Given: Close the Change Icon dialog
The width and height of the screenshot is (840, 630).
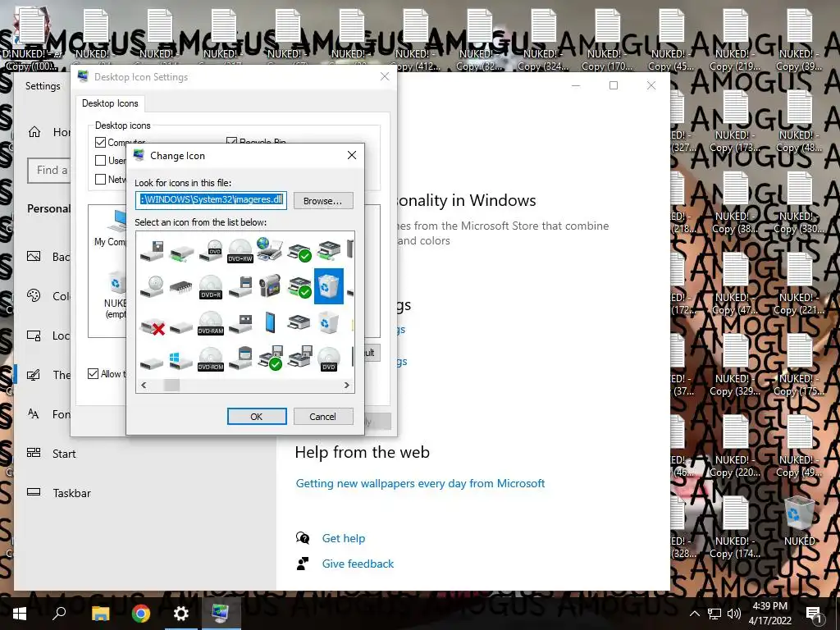Looking at the screenshot, I should point(351,155).
